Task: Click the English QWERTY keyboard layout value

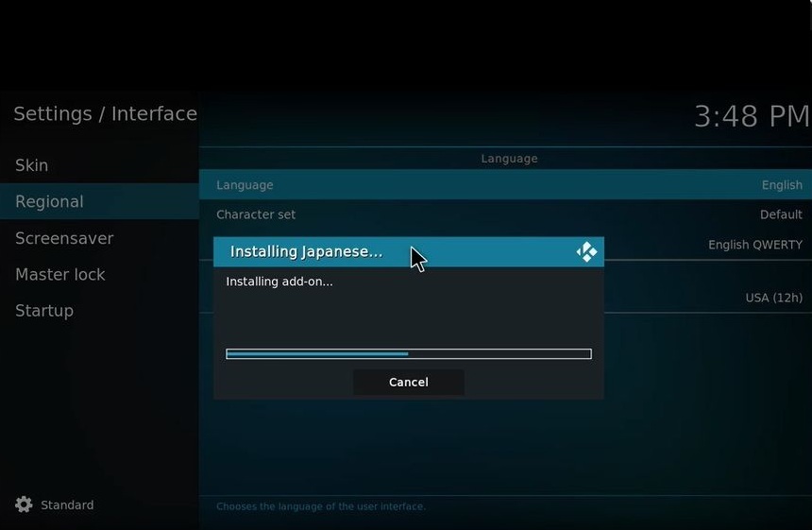Action: click(754, 245)
